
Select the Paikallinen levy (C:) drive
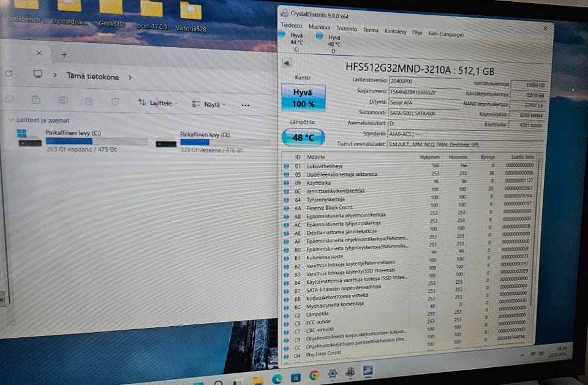(x=83, y=140)
